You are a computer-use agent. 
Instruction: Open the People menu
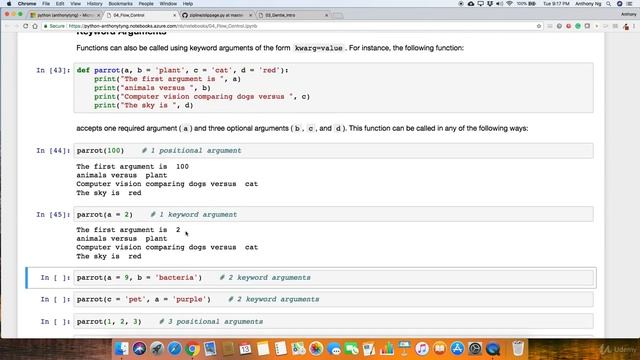click(x=146, y=4)
